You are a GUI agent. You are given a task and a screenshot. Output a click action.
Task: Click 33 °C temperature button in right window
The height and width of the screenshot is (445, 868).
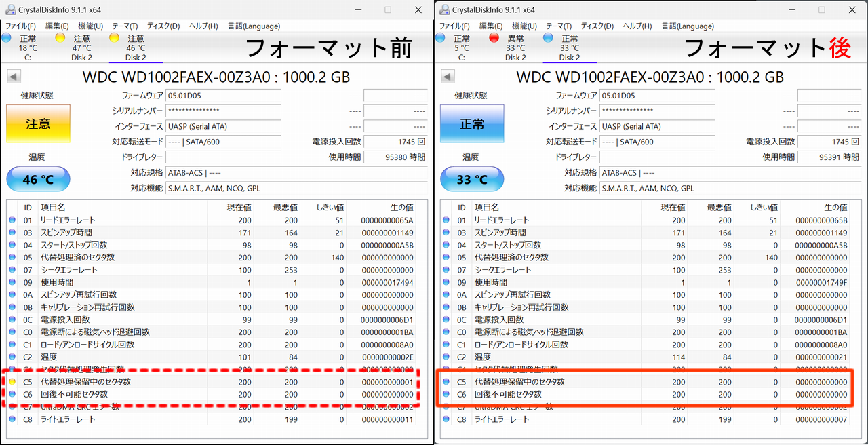[472, 180]
